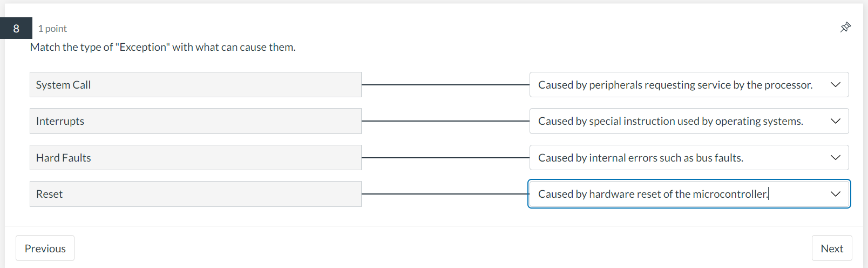The width and height of the screenshot is (868, 268).
Task: Open the dropdown showing 'Caused by peripherals requesting service'
Action: coord(689,85)
